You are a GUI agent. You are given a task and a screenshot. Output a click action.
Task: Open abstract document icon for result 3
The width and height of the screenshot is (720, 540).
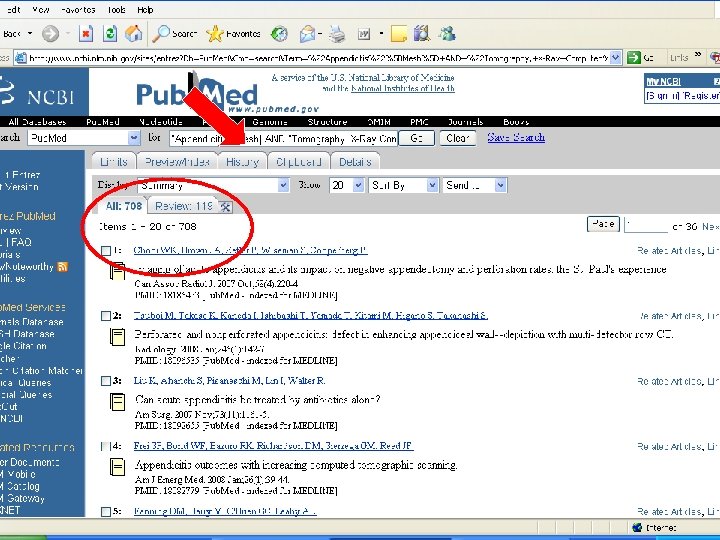pyautogui.click(x=117, y=402)
